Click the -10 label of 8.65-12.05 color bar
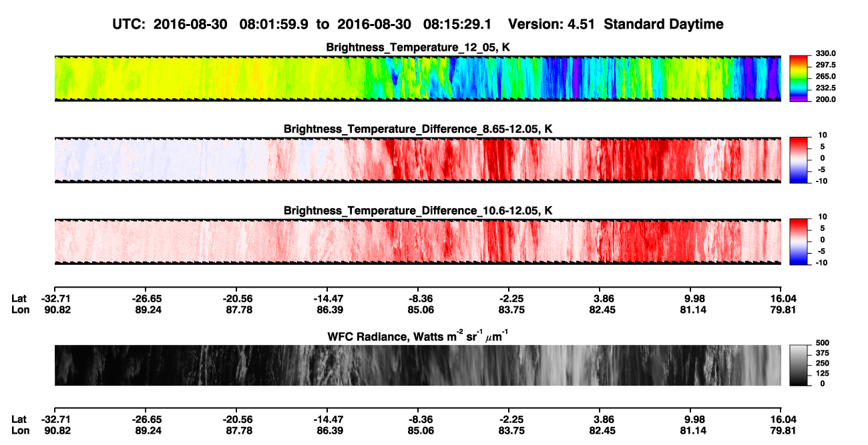868x445 pixels. click(x=822, y=181)
